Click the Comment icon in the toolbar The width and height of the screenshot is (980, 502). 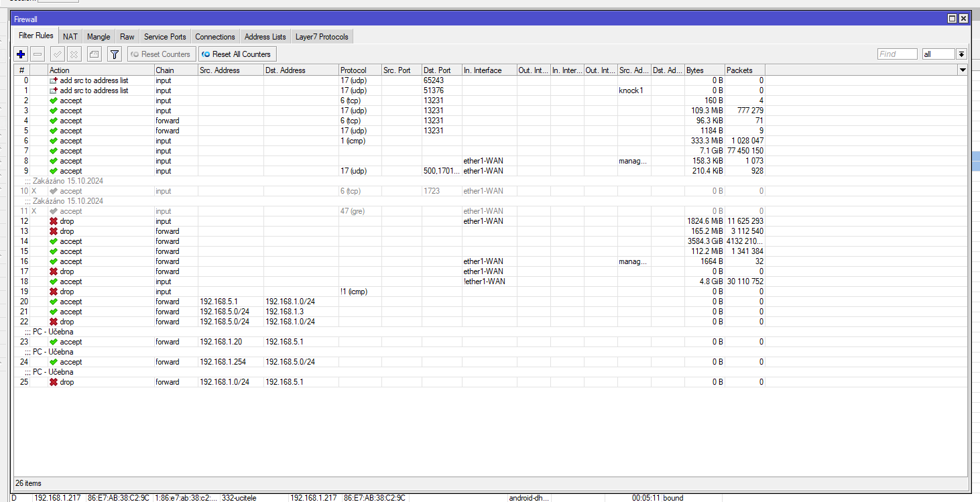pyautogui.click(x=94, y=54)
